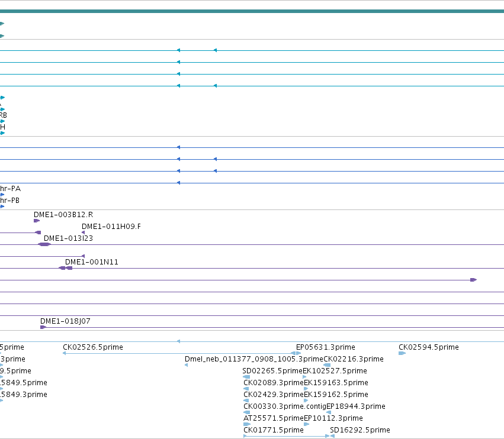Image resolution: width=504 pixels, height=439 pixels.
Task: Open the EK159163.5prime EST label
Action: coord(336,383)
